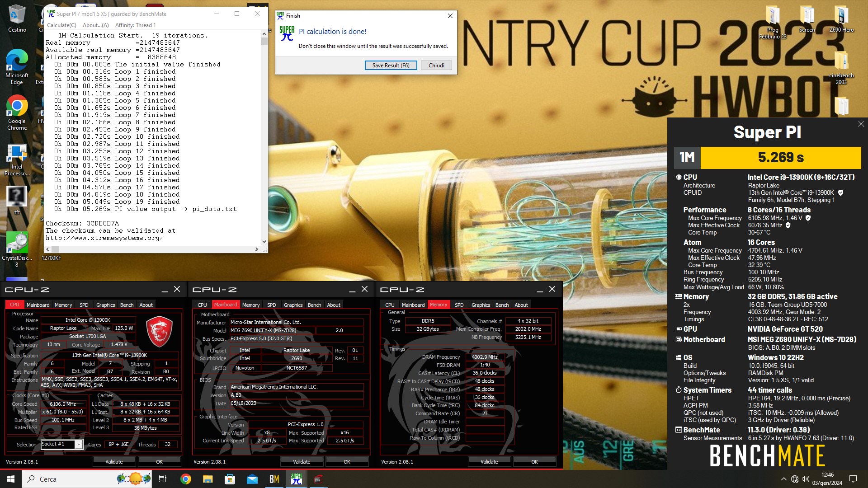Open the Mail app in taskbar

click(252, 479)
